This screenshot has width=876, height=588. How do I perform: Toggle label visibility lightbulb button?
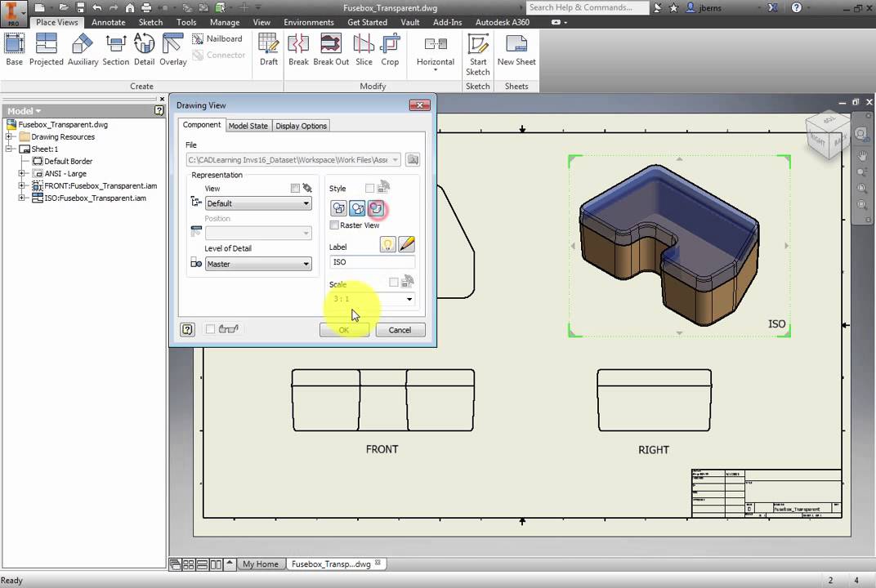(x=387, y=244)
